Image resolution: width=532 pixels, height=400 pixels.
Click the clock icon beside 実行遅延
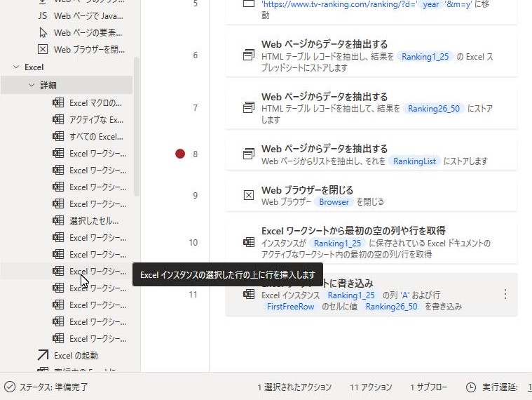point(470,387)
